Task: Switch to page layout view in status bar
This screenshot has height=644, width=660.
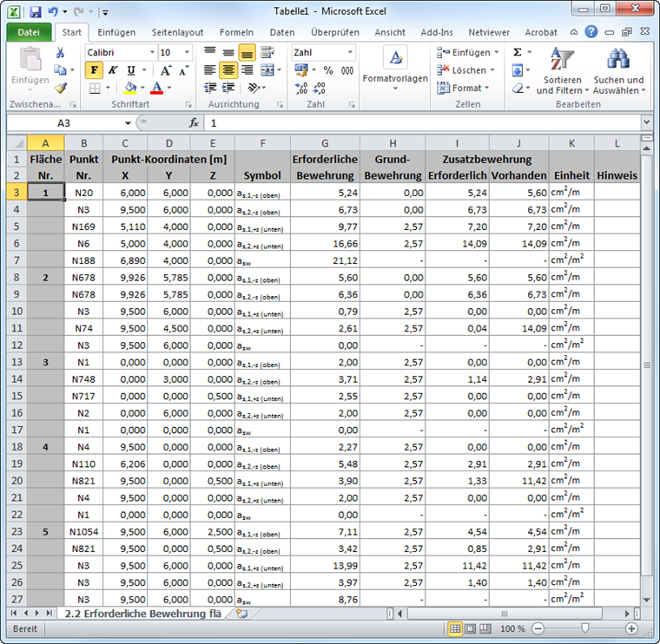Action: [x=470, y=628]
